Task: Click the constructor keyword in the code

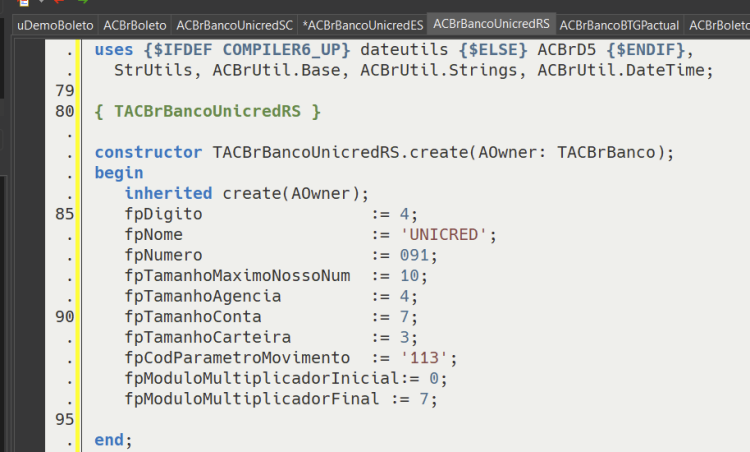Action: [x=148, y=152]
